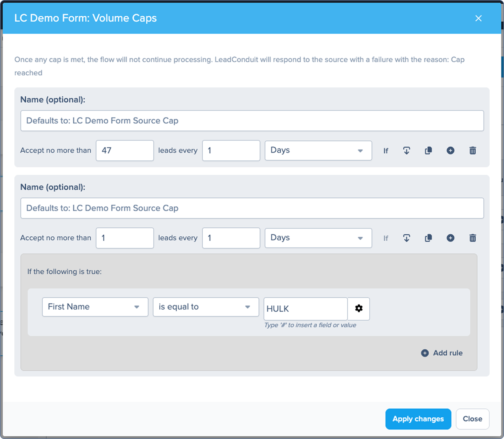Toggle the If condition on the first cap
This screenshot has height=439, width=504.
coord(386,151)
